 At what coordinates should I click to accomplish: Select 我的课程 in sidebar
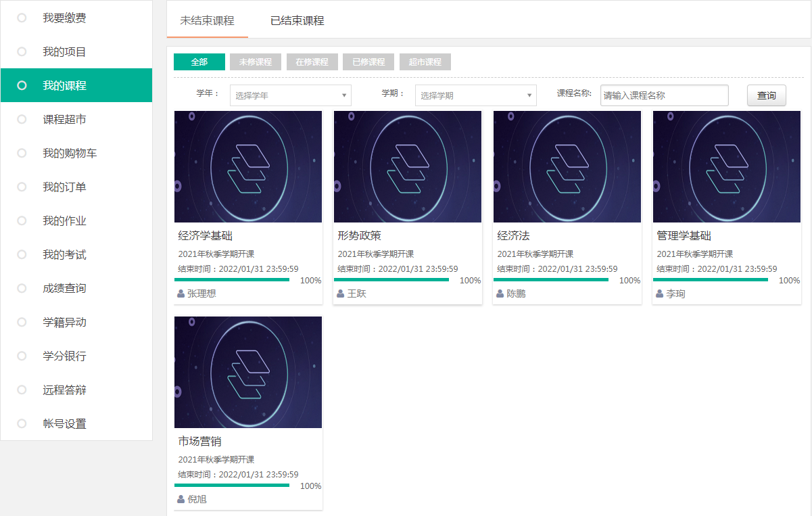(x=76, y=85)
